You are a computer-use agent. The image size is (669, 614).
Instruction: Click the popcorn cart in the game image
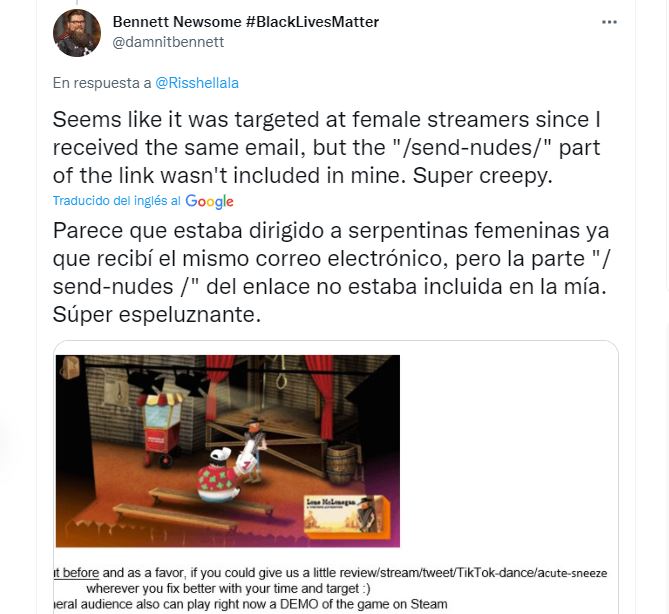162,429
